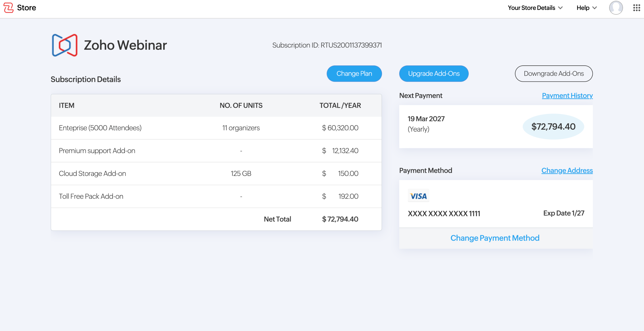Expand Your Store Details dropdown
This screenshot has height=331, width=644.
(x=535, y=8)
